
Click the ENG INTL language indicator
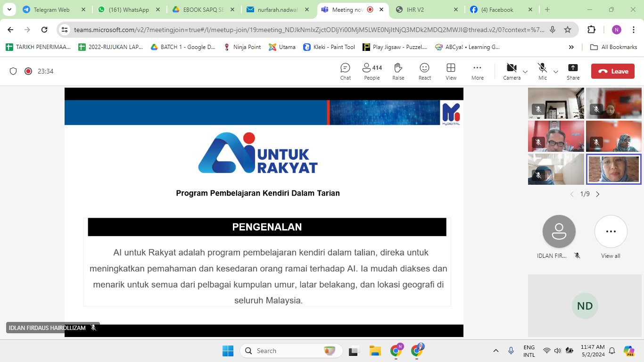529,351
